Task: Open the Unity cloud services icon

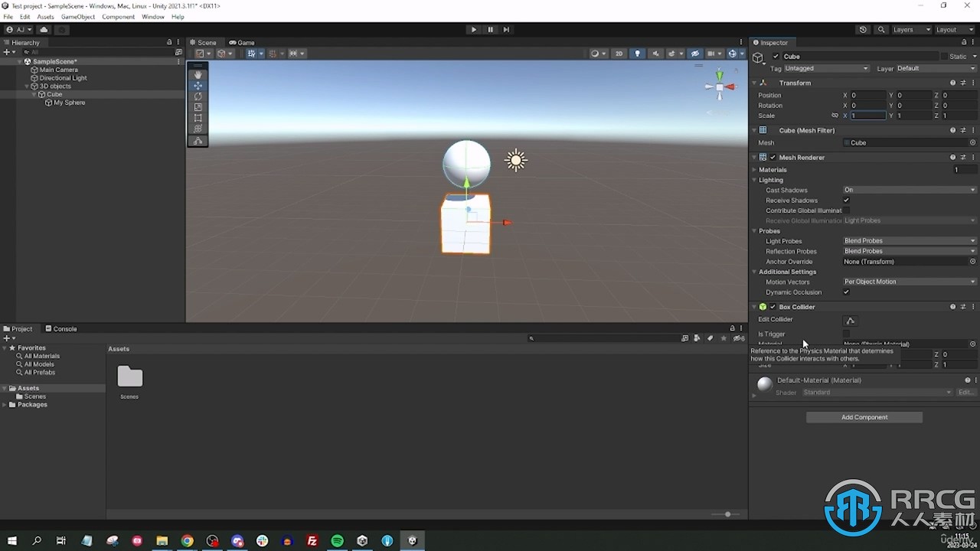Action: tap(44, 30)
